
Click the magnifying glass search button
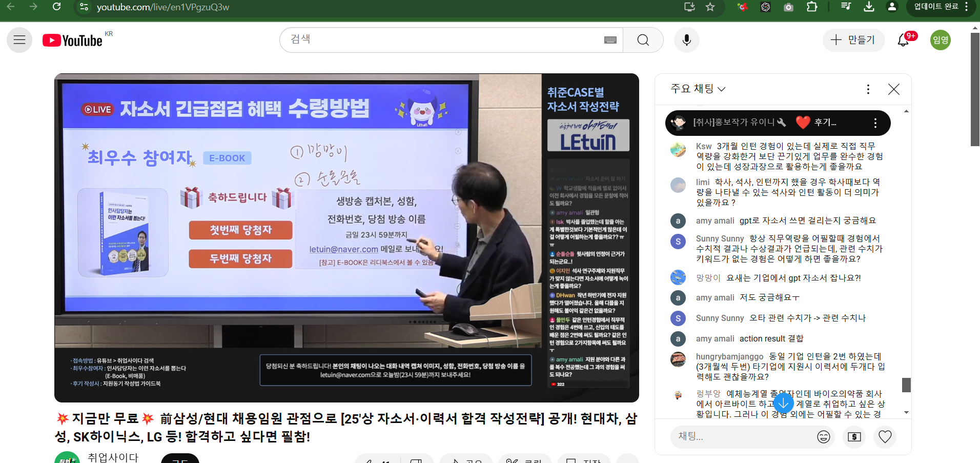(x=643, y=40)
